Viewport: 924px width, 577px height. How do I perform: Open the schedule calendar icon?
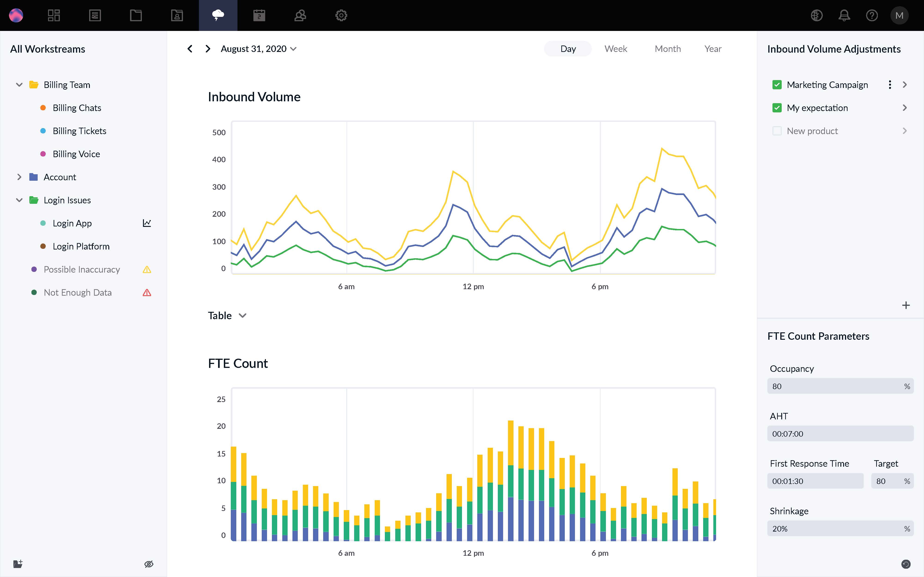click(x=259, y=15)
